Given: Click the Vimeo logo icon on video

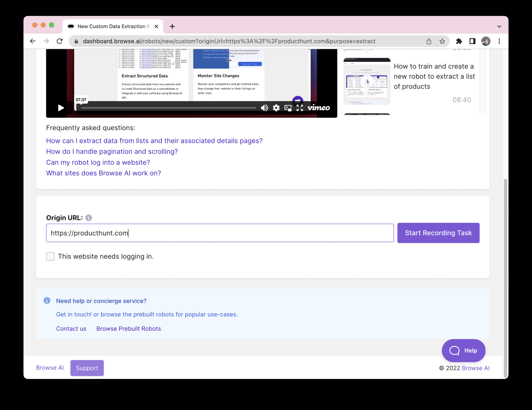Looking at the screenshot, I should (318, 108).
